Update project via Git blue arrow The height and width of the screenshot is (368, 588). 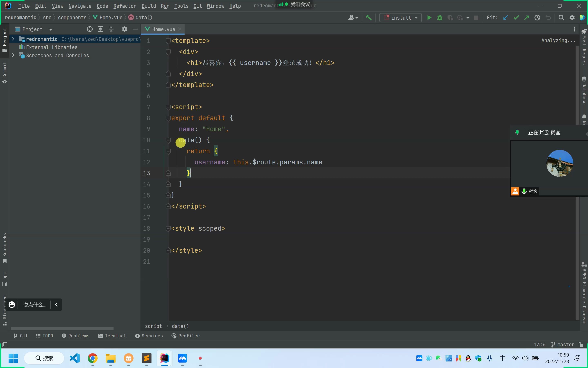[x=506, y=18]
